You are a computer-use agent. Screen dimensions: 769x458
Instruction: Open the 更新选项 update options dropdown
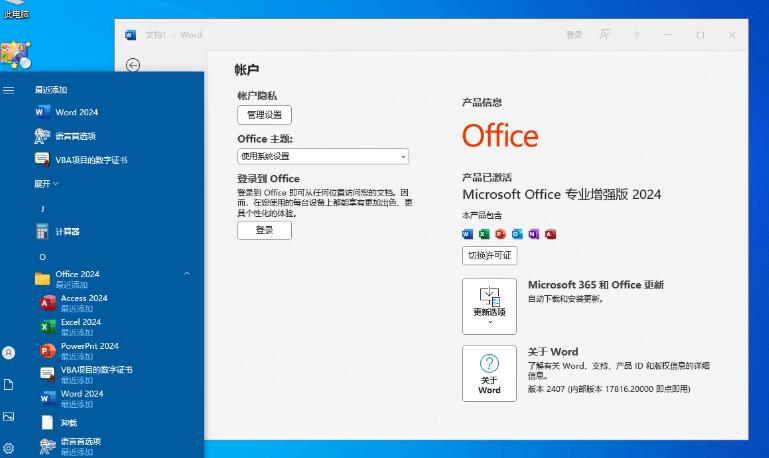pos(489,306)
